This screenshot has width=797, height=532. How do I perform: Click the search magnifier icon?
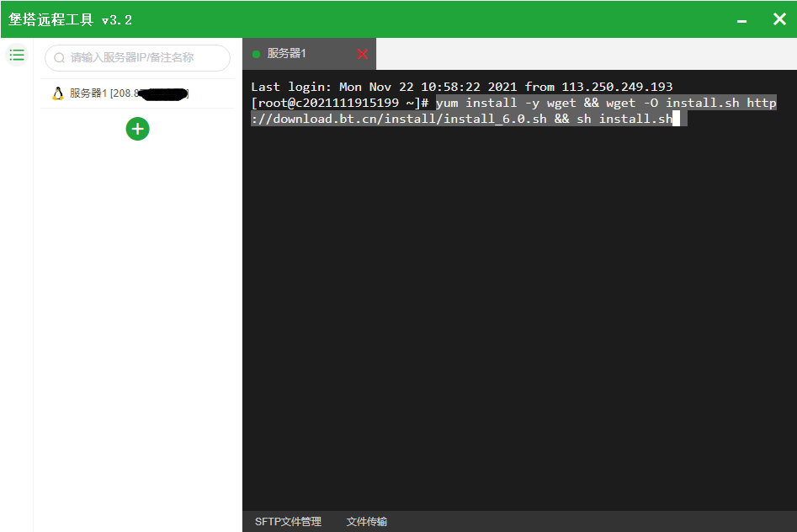tap(60, 58)
